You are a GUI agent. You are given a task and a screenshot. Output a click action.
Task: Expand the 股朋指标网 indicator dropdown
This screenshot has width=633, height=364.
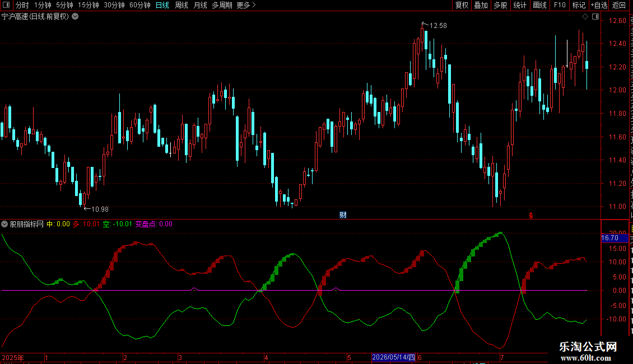tap(4, 224)
